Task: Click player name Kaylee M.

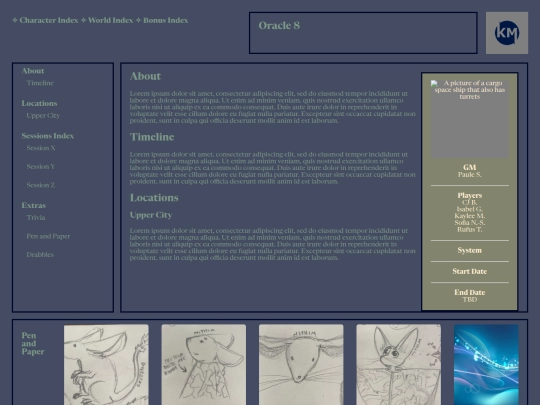Action: [x=469, y=216]
